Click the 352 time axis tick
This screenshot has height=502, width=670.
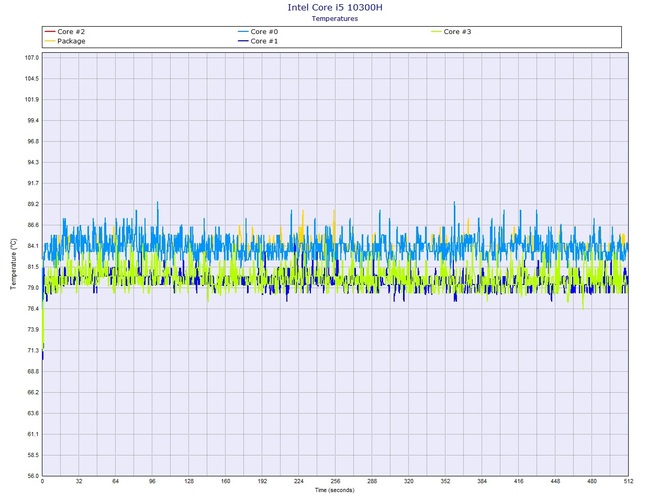click(446, 481)
